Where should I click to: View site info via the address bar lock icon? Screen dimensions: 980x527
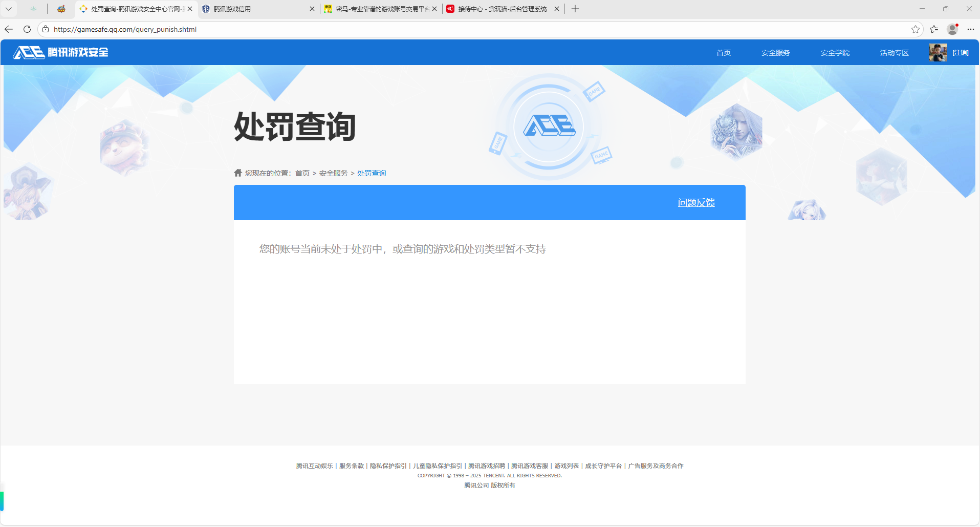[x=46, y=29]
